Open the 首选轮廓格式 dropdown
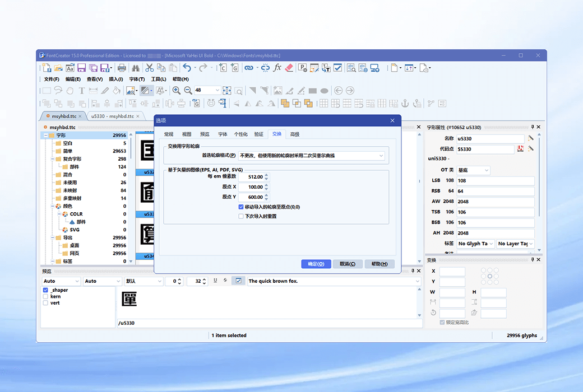 [311, 156]
